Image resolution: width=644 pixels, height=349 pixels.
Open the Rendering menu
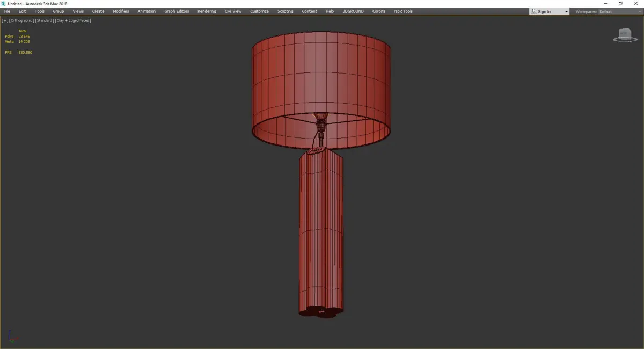207,11
